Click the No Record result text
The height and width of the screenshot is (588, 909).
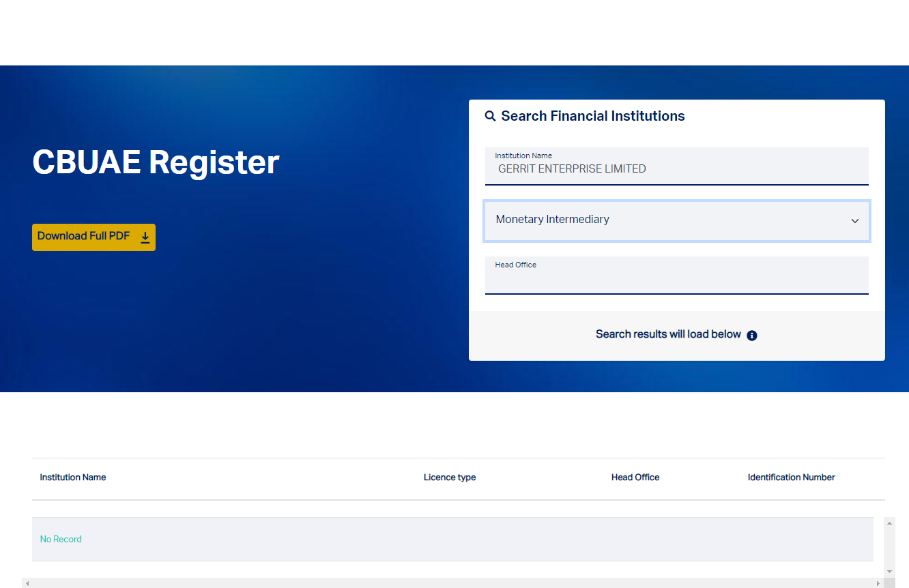61,539
